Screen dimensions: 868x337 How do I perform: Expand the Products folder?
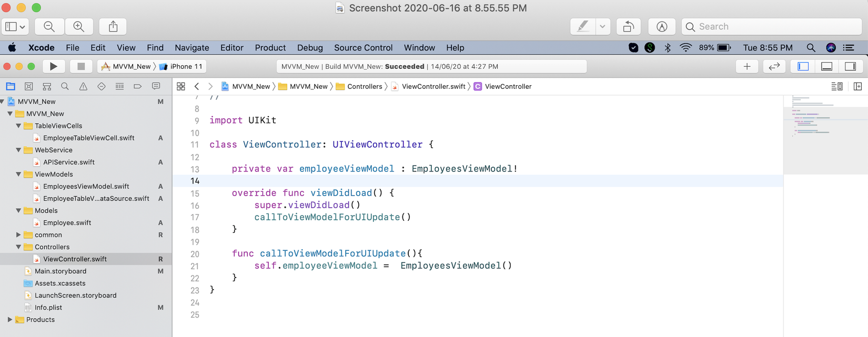pyautogui.click(x=10, y=319)
